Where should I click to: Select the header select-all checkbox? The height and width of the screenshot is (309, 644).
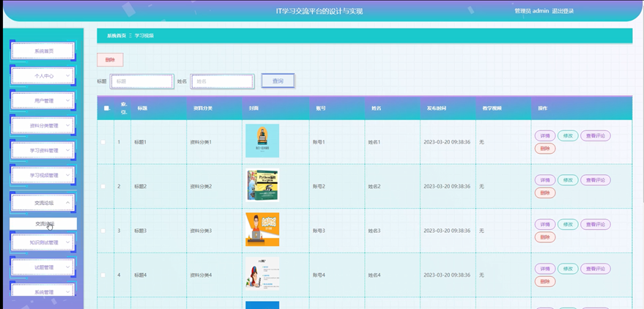coord(106,108)
